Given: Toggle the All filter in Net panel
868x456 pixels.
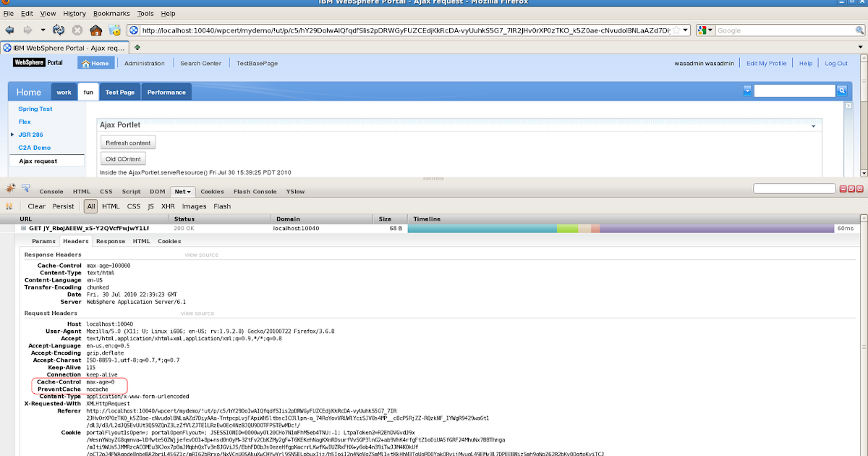Looking at the screenshot, I should (x=90, y=206).
